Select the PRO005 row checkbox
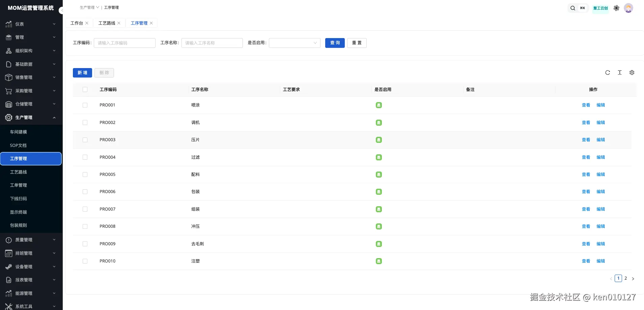This screenshot has height=310, width=644. (x=85, y=175)
